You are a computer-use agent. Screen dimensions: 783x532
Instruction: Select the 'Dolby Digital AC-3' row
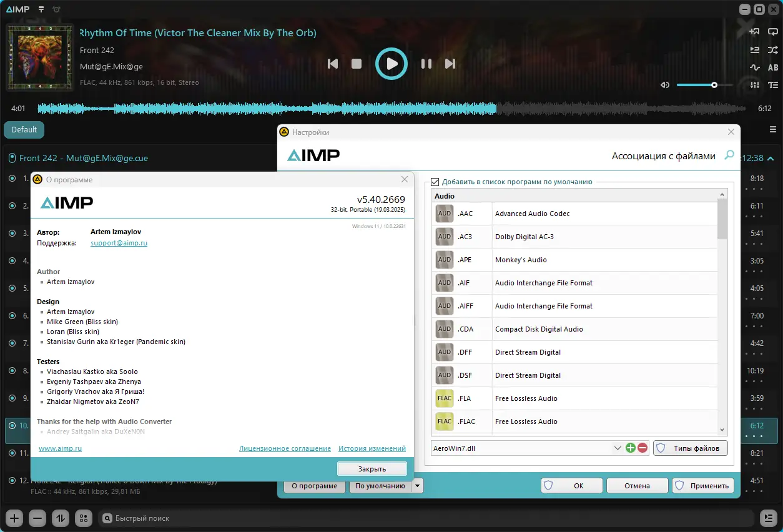click(x=574, y=237)
